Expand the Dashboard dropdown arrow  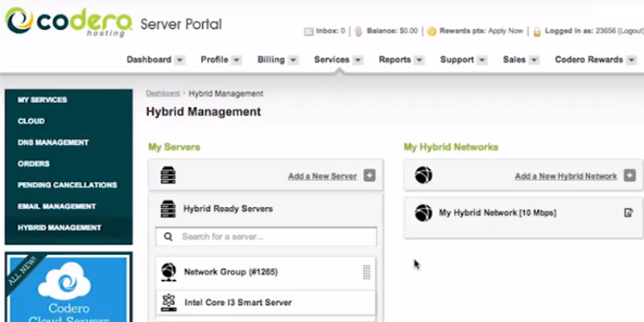180,60
